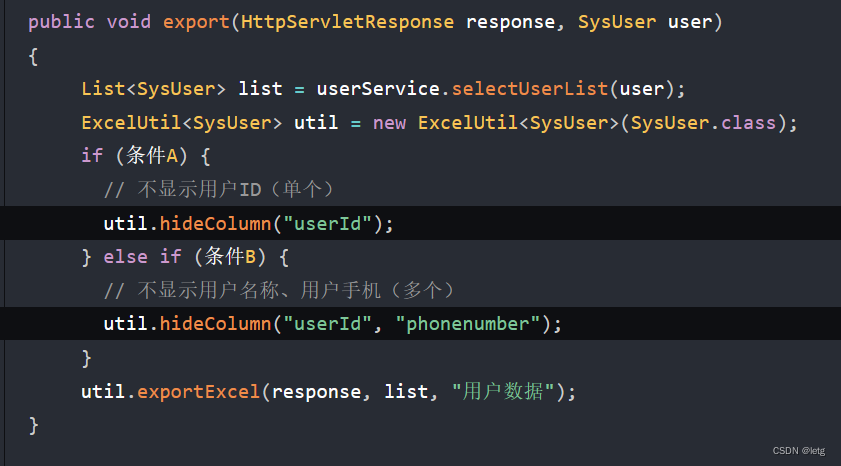Click 'userService' identifier
The width and height of the screenshot is (841, 466).
(x=378, y=89)
